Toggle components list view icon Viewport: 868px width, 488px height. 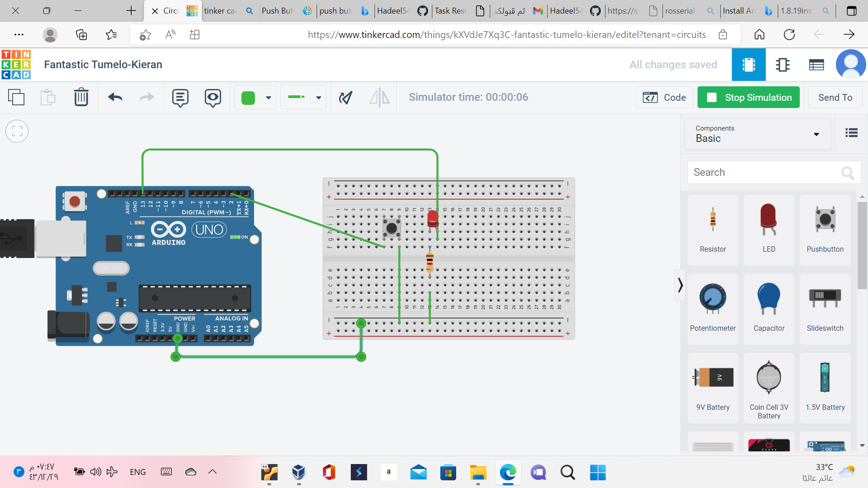[x=851, y=132]
